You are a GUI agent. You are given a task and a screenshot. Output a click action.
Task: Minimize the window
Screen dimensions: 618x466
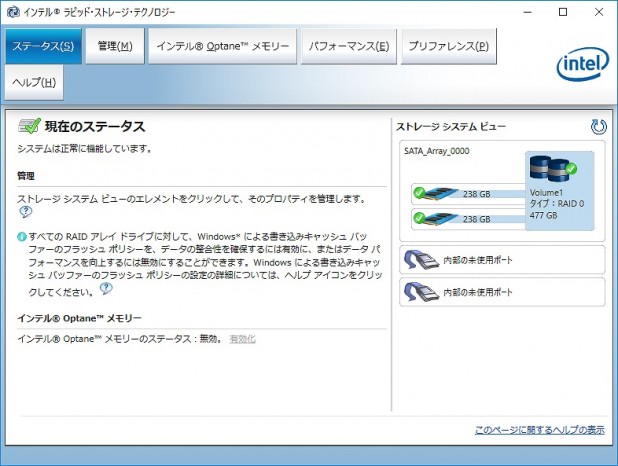pos(527,12)
